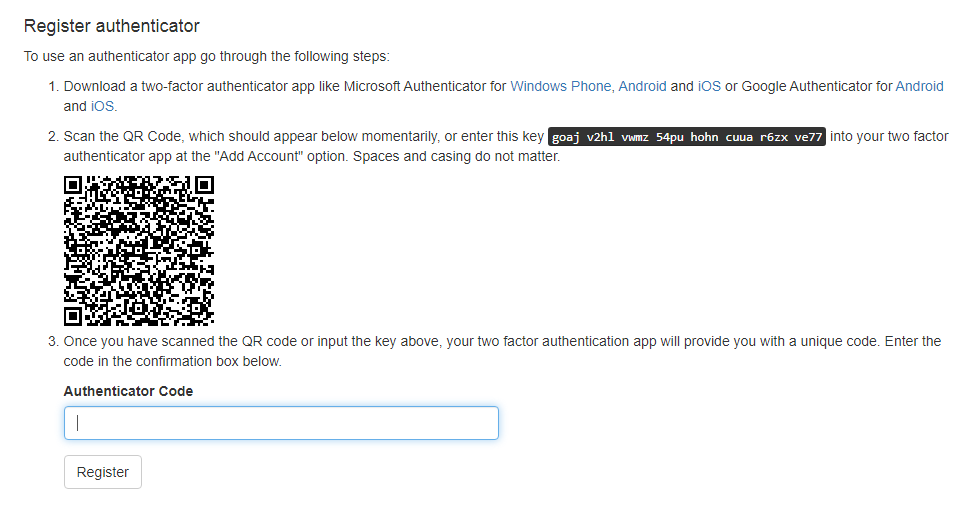Open the Android link for Microsoft Authenticator
This screenshot has width=980, height=510.
coord(642,86)
